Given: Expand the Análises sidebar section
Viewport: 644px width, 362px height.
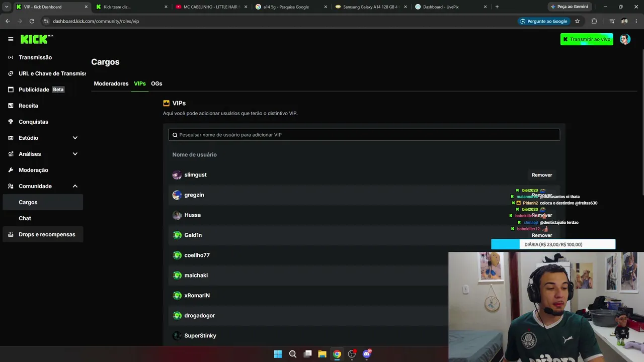Looking at the screenshot, I should pos(75,154).
